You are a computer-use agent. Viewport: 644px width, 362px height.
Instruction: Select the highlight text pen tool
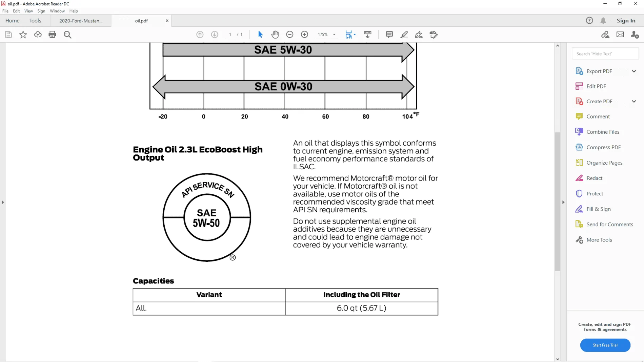pyautogui.click(x=404, y=35)
